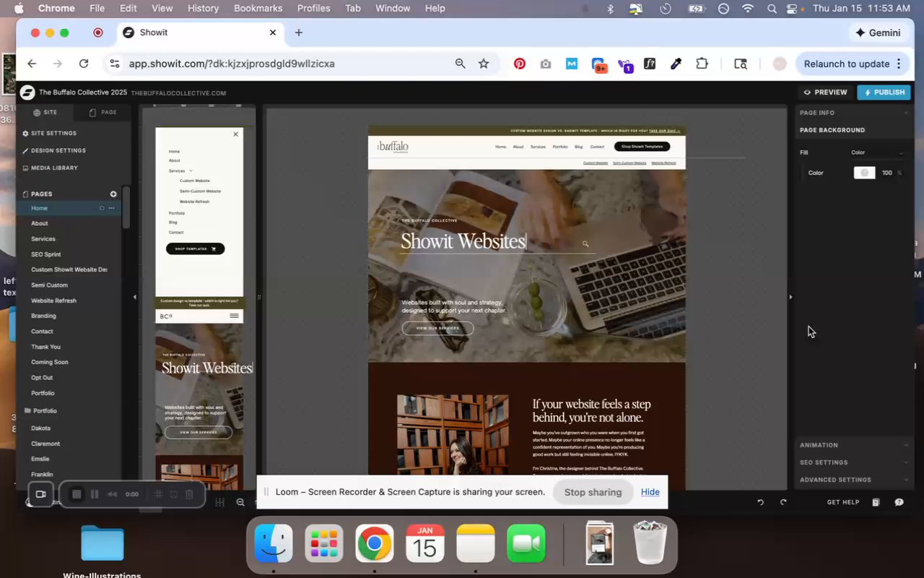Click the redo arrow in the bottom bar

(x=783, y=502)
